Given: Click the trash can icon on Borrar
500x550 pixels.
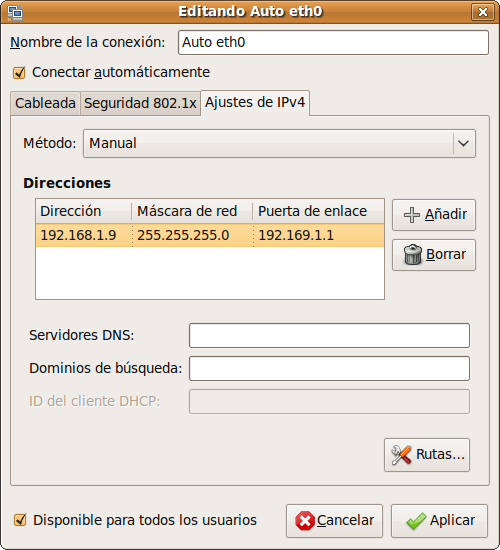Looking at the screenshot, I should [x=413, y=255].
